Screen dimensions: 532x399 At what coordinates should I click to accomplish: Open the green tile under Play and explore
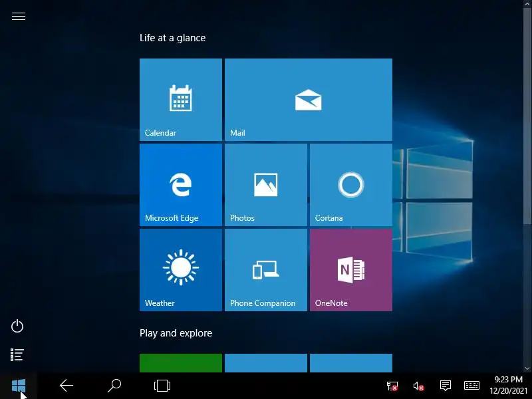181,363
